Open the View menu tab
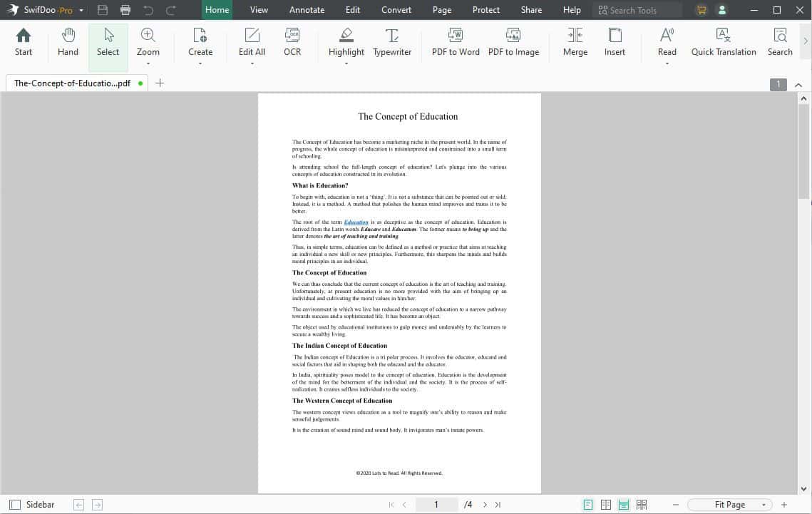This screenshot has height=514, width=812. click(259, 10)
